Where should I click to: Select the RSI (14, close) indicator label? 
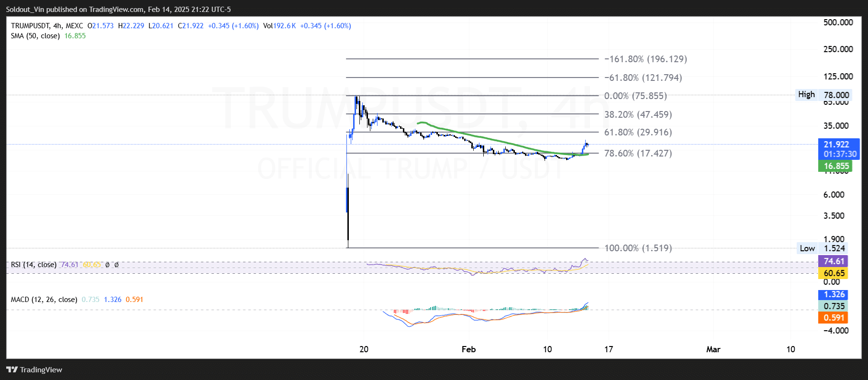(33, 265)
